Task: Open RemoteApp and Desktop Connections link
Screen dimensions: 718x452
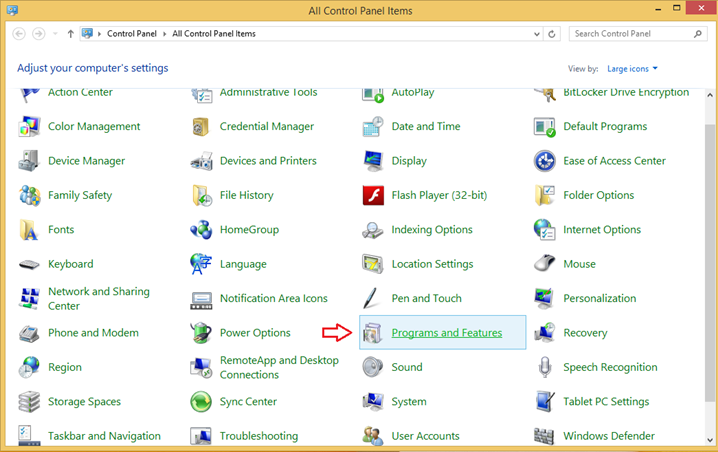Action: [x=279, y=367]
